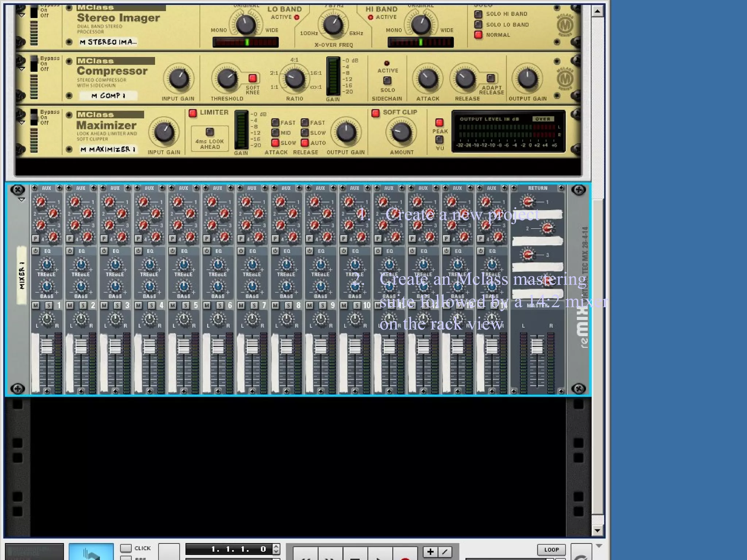Screen dimensions: 747x560
Task: Click the rack scrollbar down arrow
Action: [597, 530]
